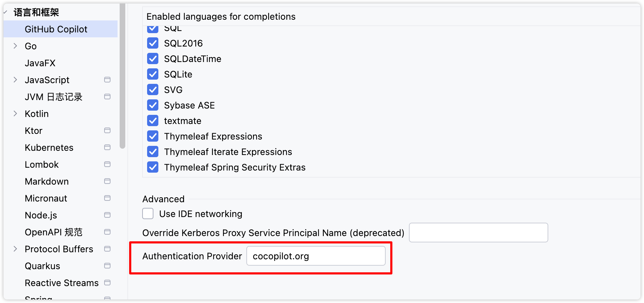Disable completions for SQLite
644x303 pixels.
(x=153, y=74)
